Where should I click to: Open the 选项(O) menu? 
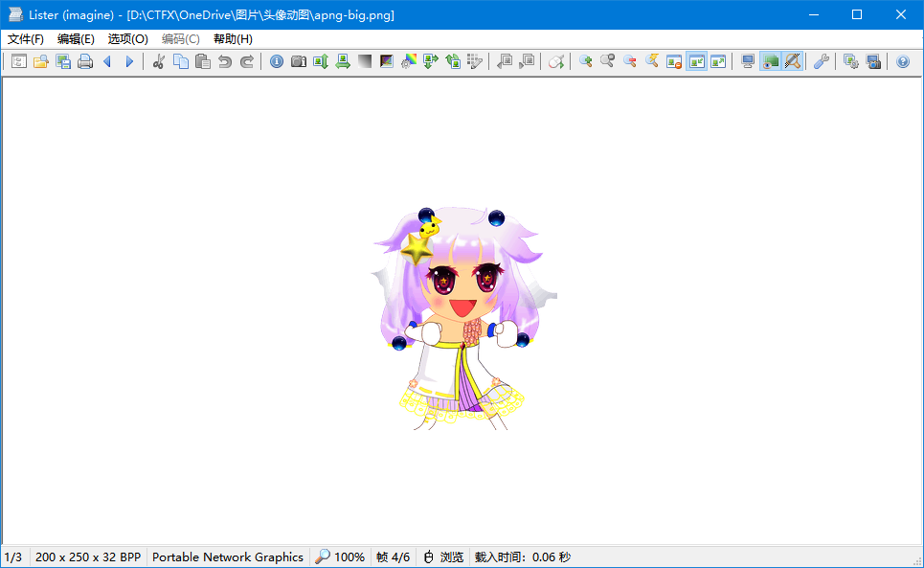(127, 39)
